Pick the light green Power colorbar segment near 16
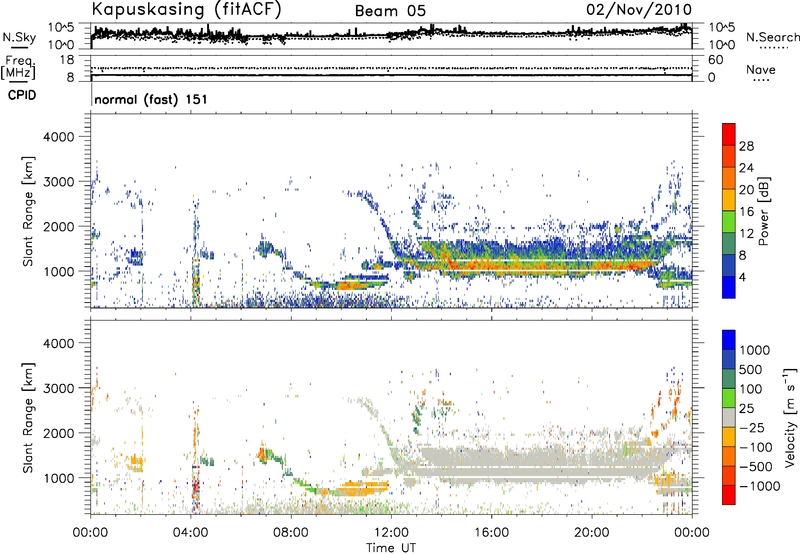The image size is (800, 554). coord(729,221)
